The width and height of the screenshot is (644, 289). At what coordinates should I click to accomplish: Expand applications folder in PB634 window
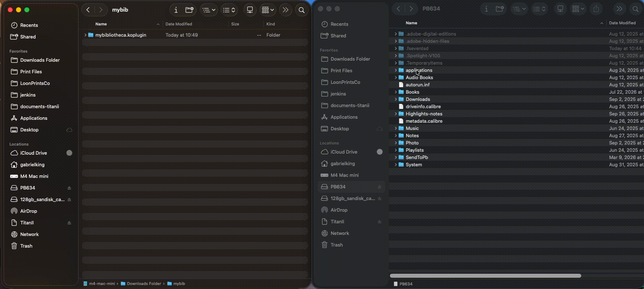pyautogui.click(x=396, y=70)
